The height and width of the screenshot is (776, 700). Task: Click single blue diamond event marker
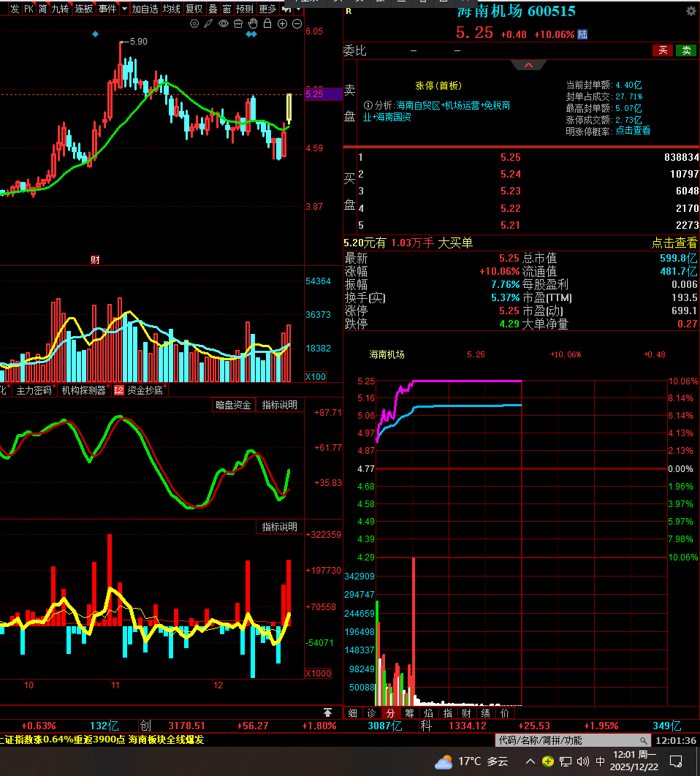point(95,34)
